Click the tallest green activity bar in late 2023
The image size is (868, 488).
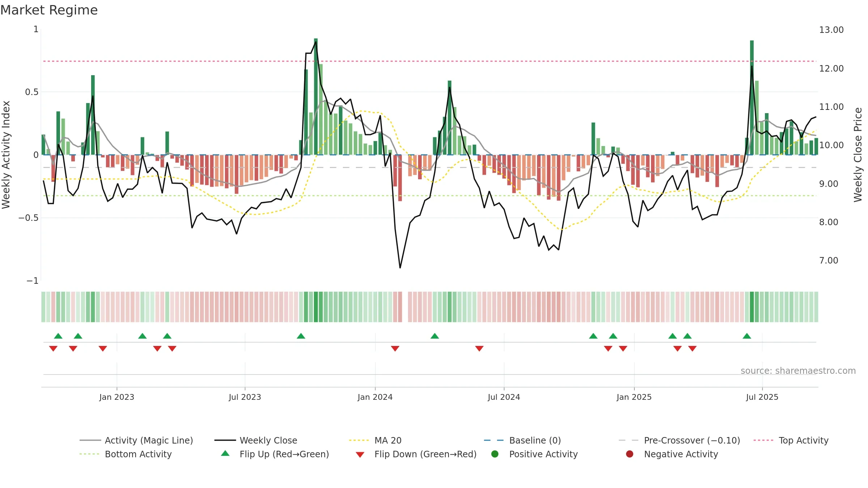point(316,97)
